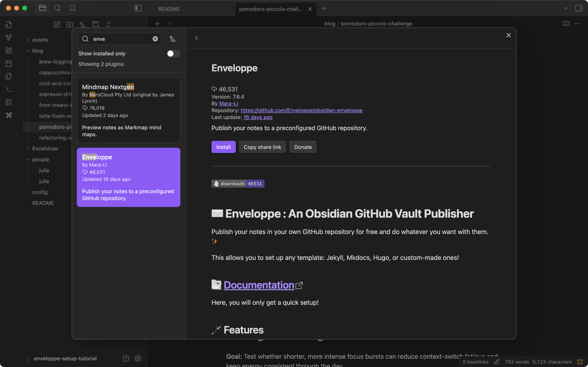Click the blog breadcrumb segment
The width and height of the screenshot is (588, 367).
pos(330,24)
